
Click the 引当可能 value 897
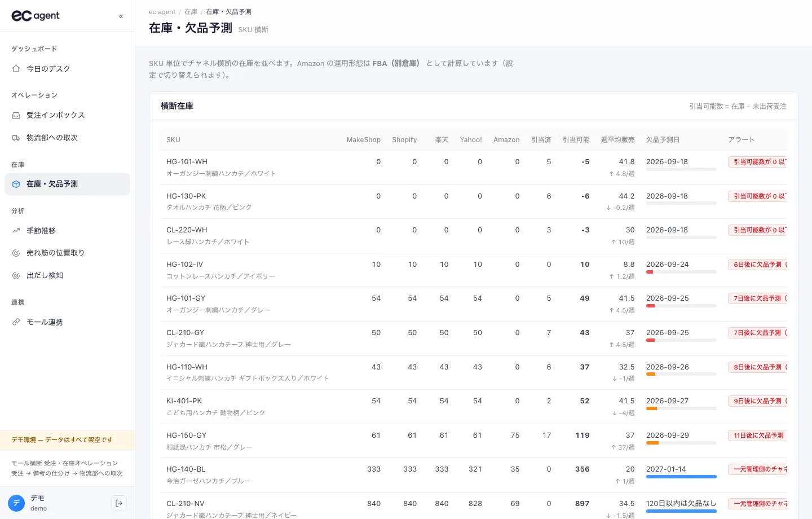[x=582, y=504]
